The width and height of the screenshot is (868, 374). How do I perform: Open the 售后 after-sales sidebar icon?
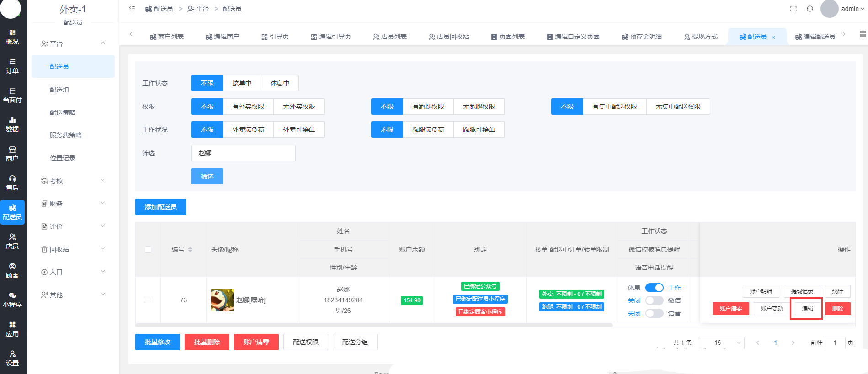point(12,183)
